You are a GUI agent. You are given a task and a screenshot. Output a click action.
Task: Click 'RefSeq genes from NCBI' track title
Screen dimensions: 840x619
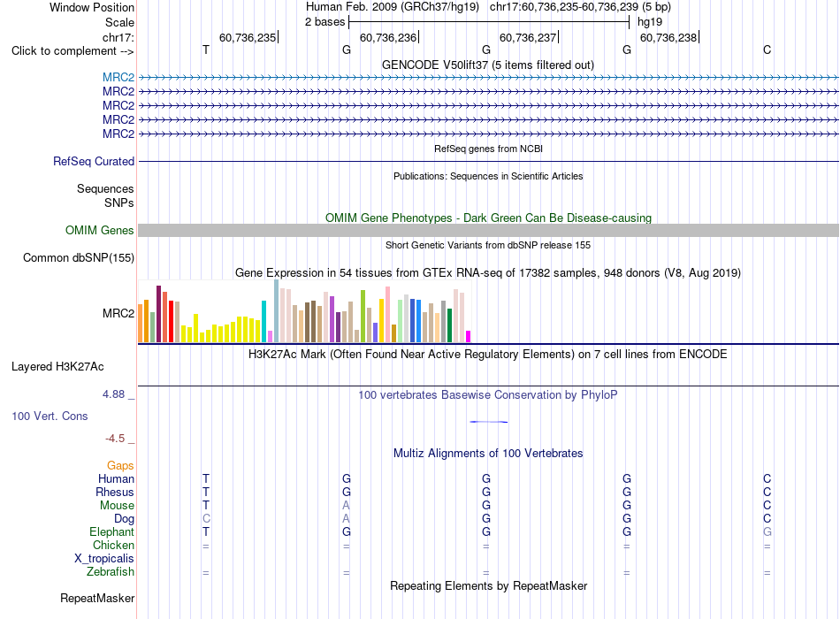click(x=488, y=149)
